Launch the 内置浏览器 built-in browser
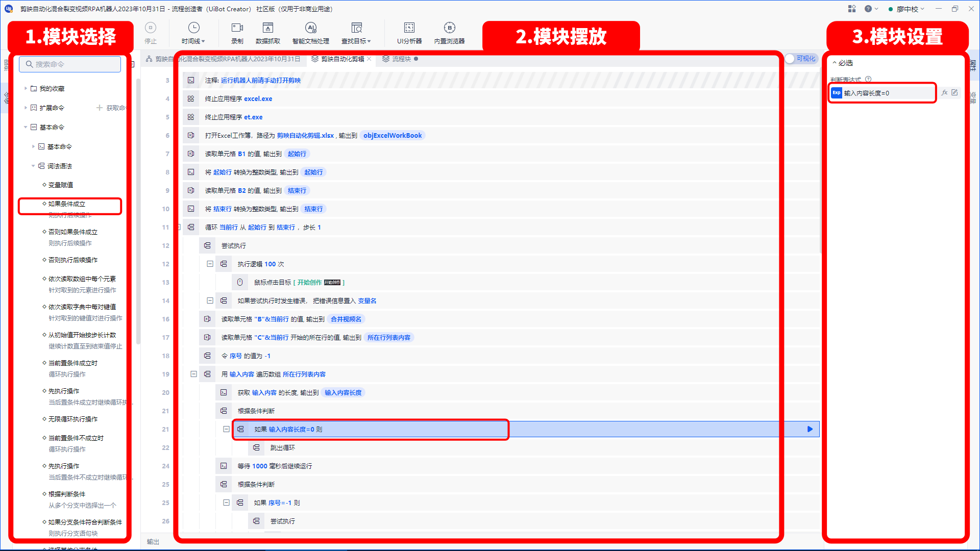The image size is (980, 551). [x=449, y=33]
